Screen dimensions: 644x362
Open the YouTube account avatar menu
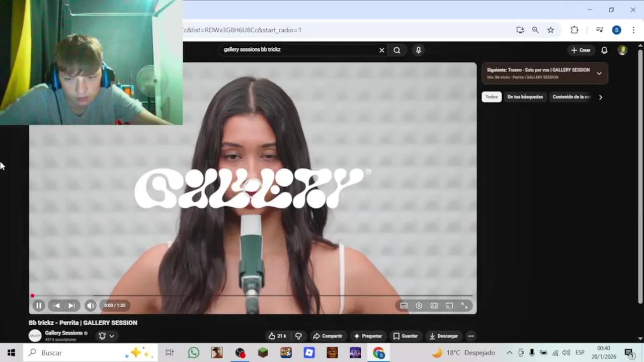(x=622, y=50)
